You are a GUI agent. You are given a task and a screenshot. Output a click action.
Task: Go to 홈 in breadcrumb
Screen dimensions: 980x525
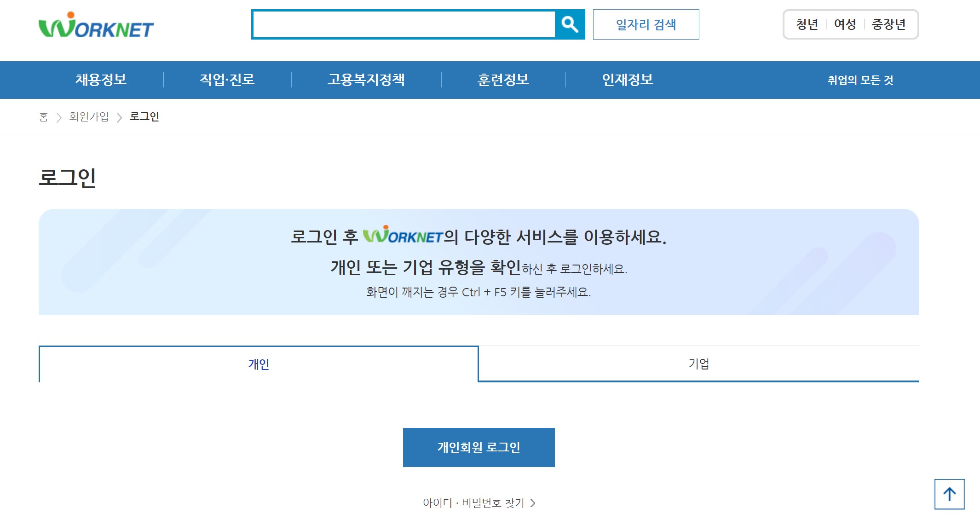[44, 117]
